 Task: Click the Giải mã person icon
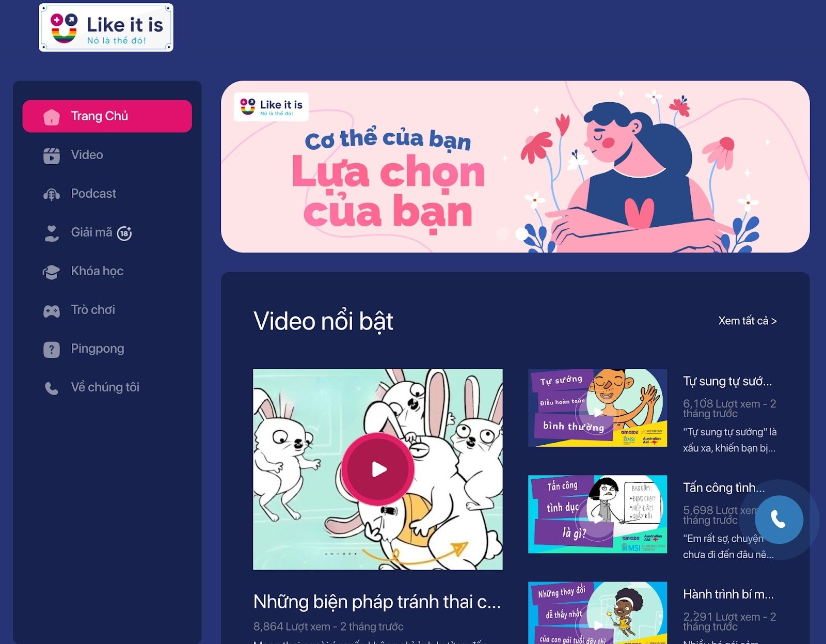(52, 233)
